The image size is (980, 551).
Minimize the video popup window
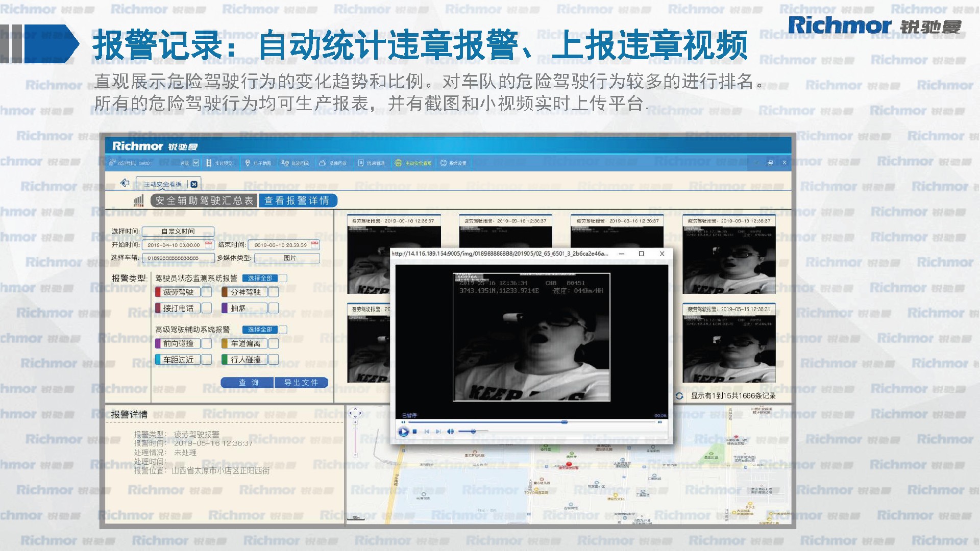[x=621, y=254]
